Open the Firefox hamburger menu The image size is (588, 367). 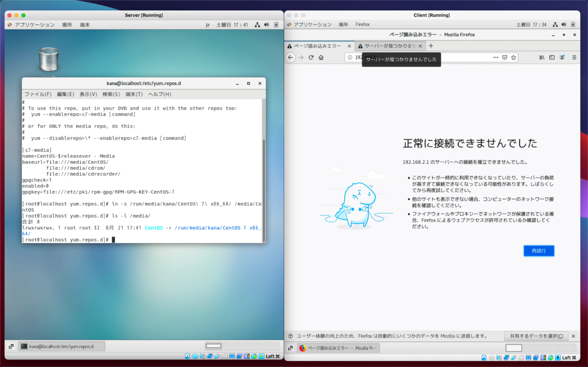[x=574, y=57]
